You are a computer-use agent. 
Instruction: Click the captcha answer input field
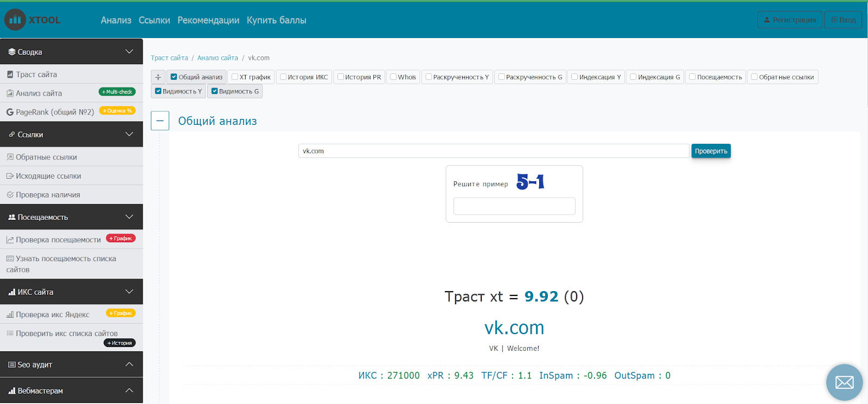(514, 206)
